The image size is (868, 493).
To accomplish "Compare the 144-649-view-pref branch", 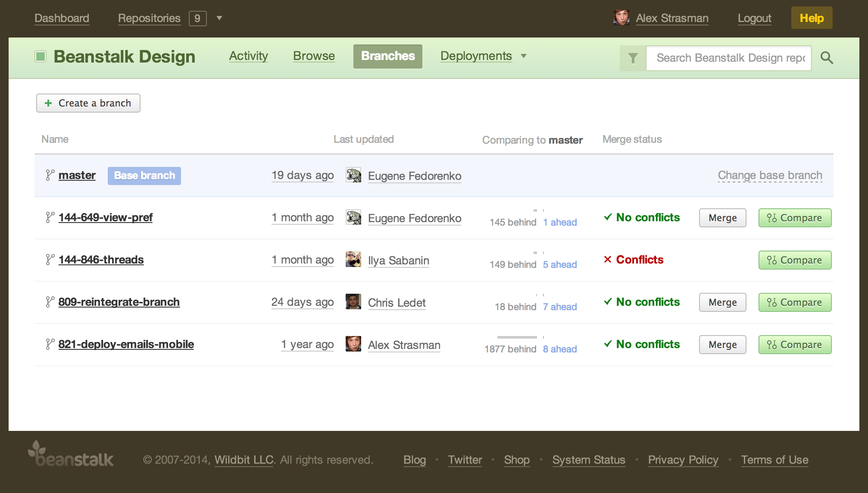I will 795,218.
